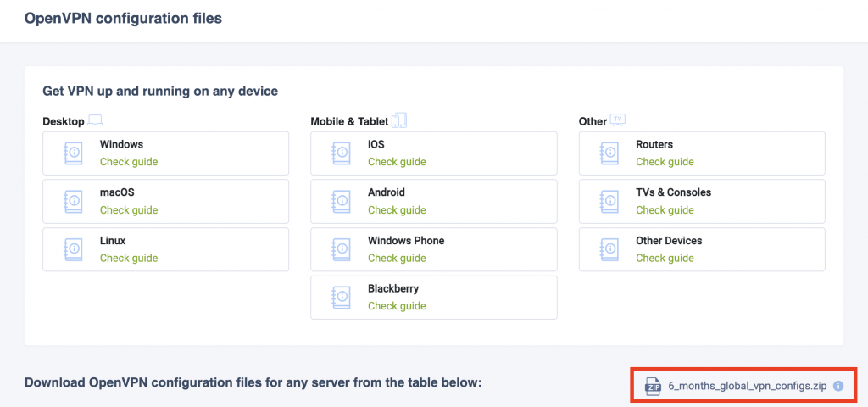Image resolution: width=868 pixels, height=407 pixels.
Task: Click the iOS guide notebook icon
Action: pyautogui.click(x=341, y=153)
